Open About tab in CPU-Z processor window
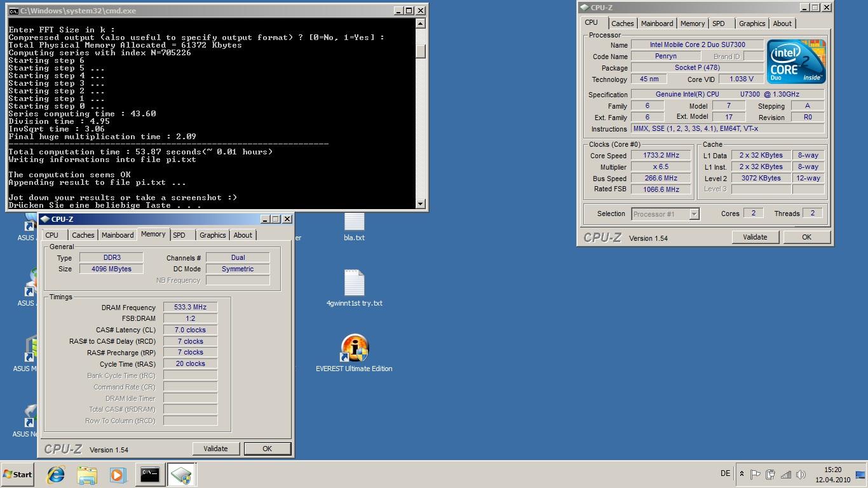This screenshot has height=488, width=868. (782, 24)
